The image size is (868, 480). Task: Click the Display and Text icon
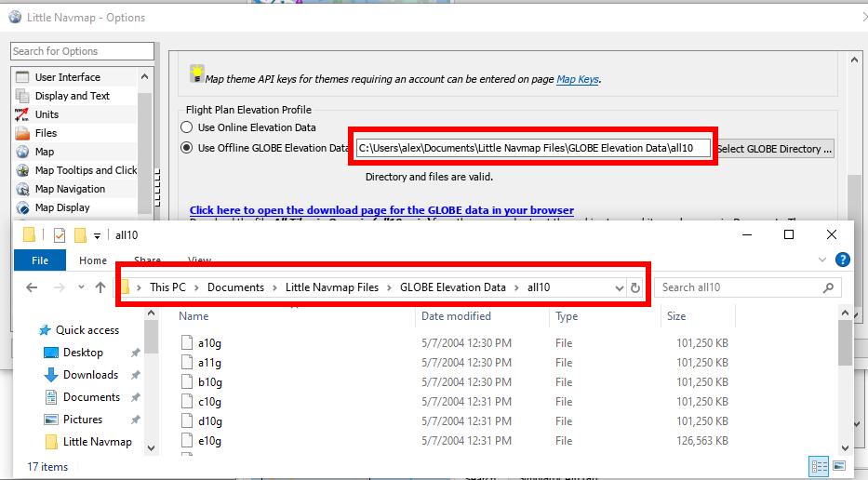[x=22, y=96]
